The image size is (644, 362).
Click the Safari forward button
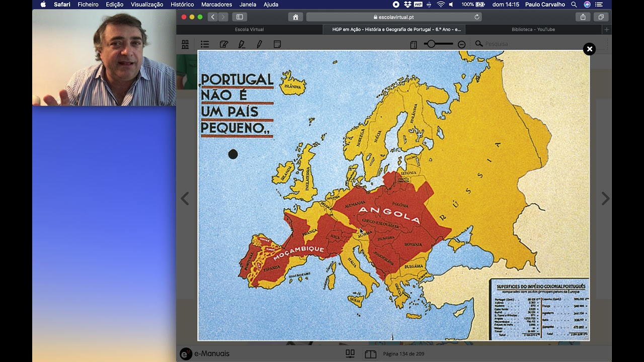(223, 17)
